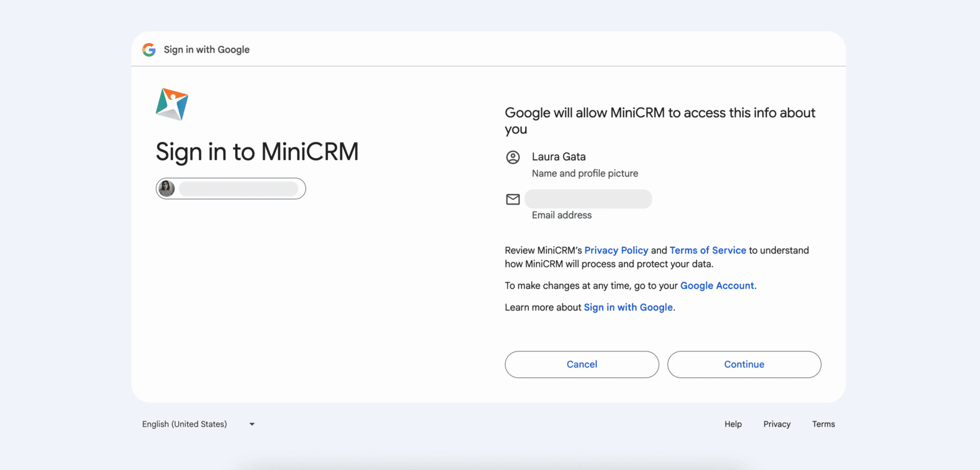This screenshot has height=470, width=980.
Task: Open the blue Sign in with Google link
Action: coord(628,308)
